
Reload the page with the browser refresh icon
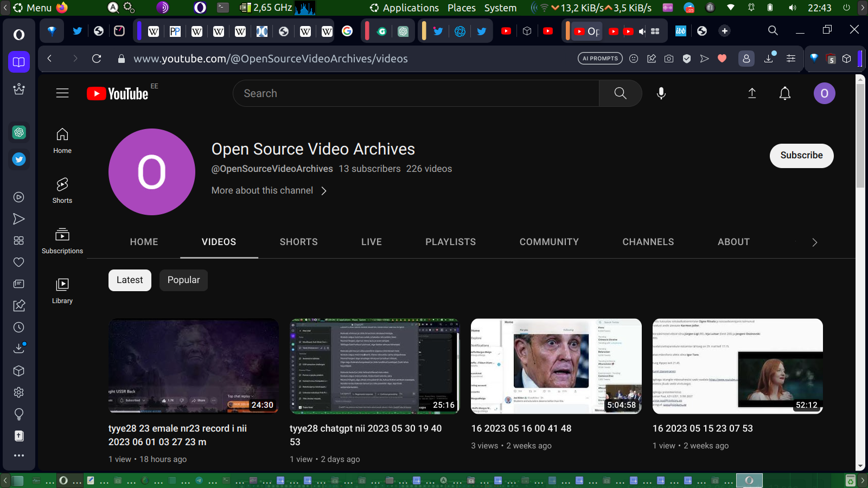pos(97,59)
